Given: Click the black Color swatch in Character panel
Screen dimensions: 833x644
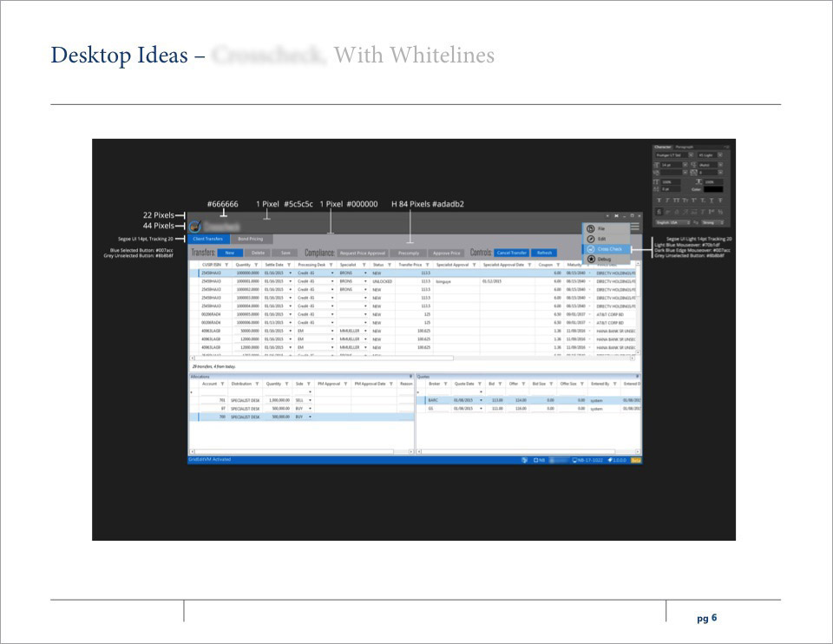Looking at the screenshot, I should (x=713, y=188).
